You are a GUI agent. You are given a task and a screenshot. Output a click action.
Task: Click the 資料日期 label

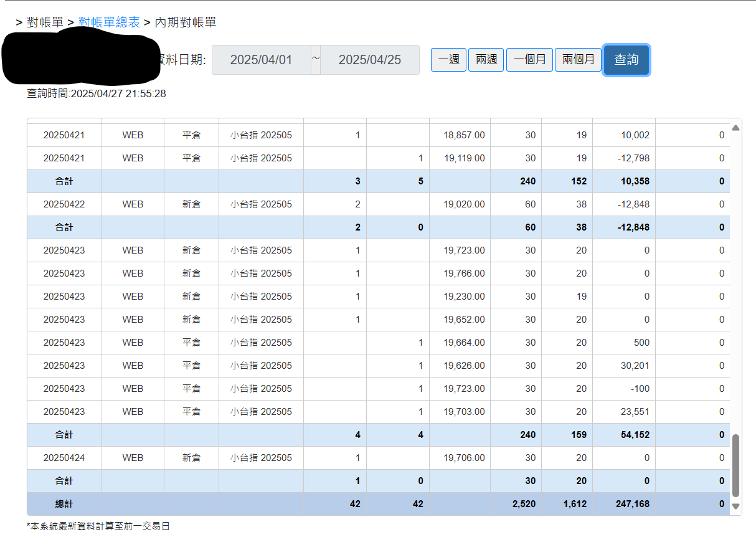click(x=184, y=60)
